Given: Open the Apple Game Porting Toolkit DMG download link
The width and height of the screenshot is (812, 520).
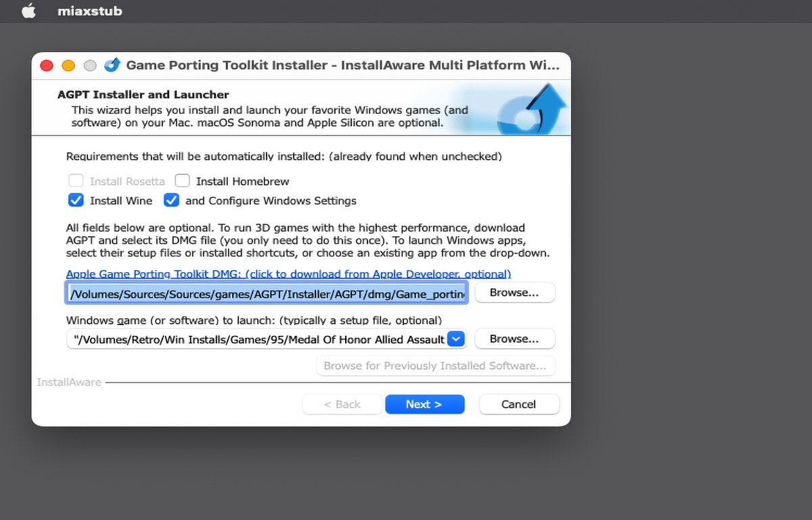Looking at the screenshot, I should (x=288, y=274).
